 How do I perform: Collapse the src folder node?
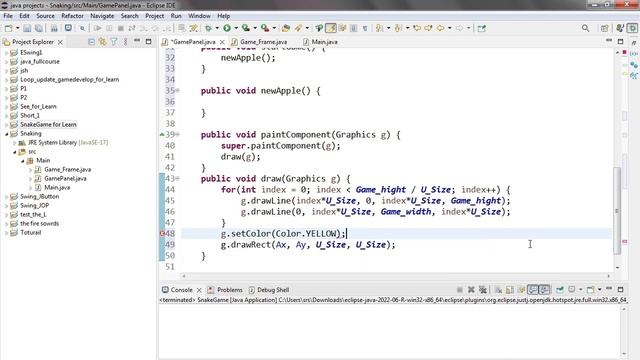[x=15, y=151]
